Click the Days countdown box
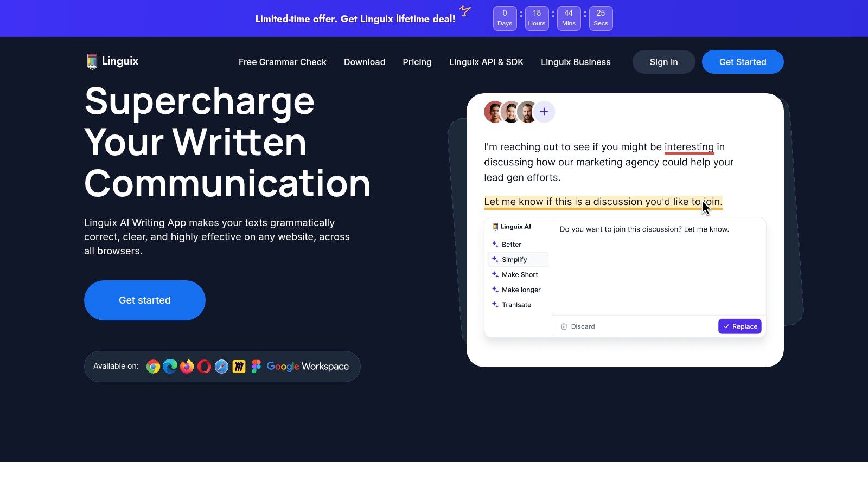 [505, 18]
